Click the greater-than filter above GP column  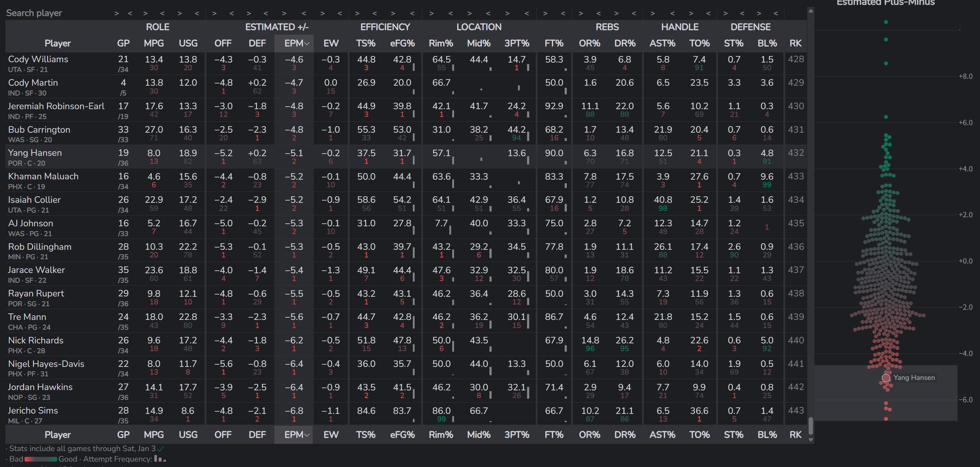(x=116, y=13)
